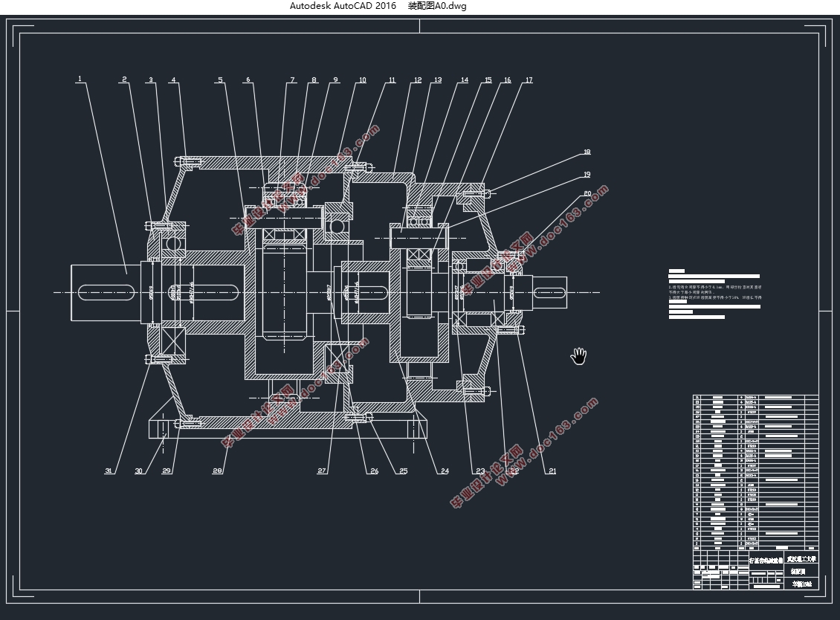Click part callout number 24
Screen dimensions: 840x620
445,471
